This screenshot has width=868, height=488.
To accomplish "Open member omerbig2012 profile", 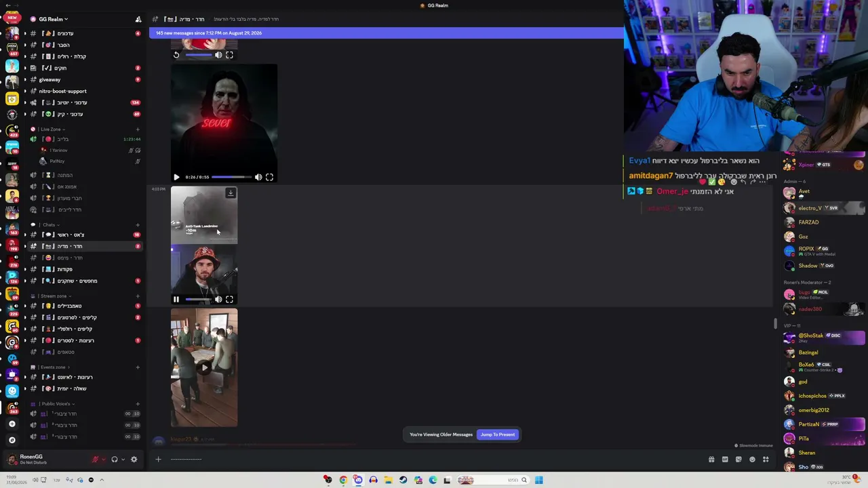I will pos(824,410).
